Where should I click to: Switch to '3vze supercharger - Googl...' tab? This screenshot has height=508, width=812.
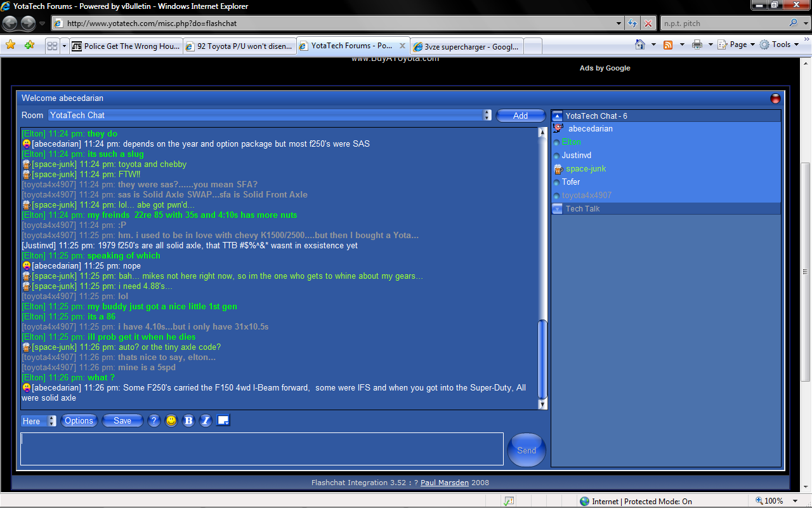pos(468,46)
